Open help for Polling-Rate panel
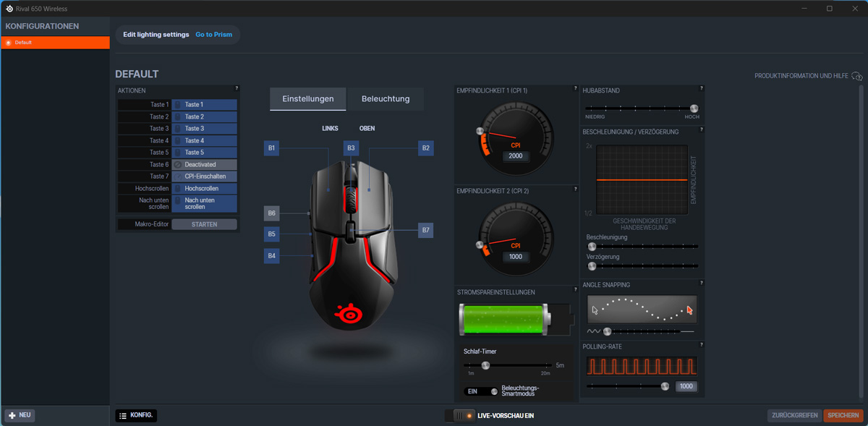This screenshot has width=868, height=426. 702,344
